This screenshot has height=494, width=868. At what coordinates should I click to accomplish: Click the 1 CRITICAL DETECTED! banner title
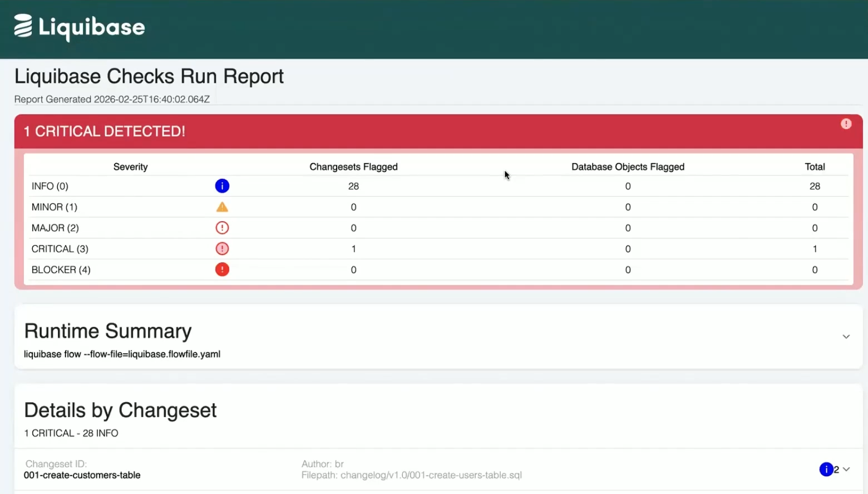click(105, 131)
